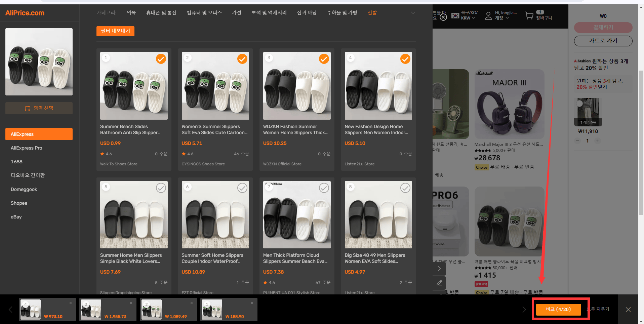Check the Summer Home Men Slippers product
The height and width of the screenshot is (324, 644).
pos(161,188)
